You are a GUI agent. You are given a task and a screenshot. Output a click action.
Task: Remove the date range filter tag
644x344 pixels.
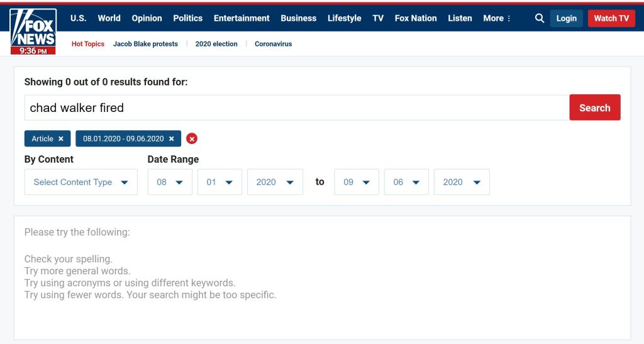[x=171, y=138]
